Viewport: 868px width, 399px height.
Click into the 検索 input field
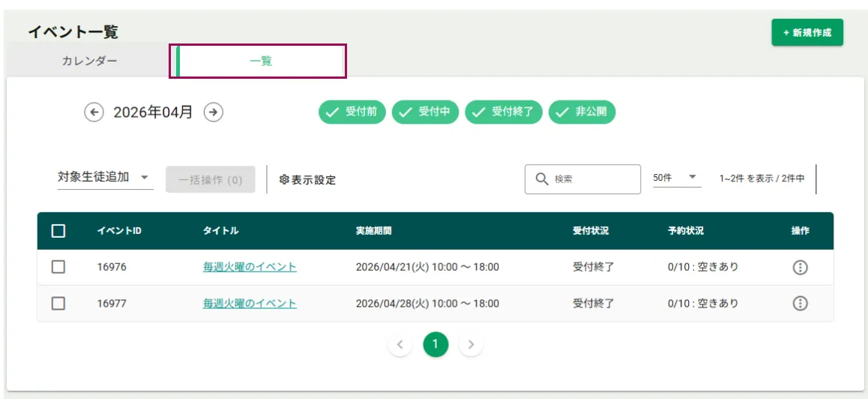point(582,179)
